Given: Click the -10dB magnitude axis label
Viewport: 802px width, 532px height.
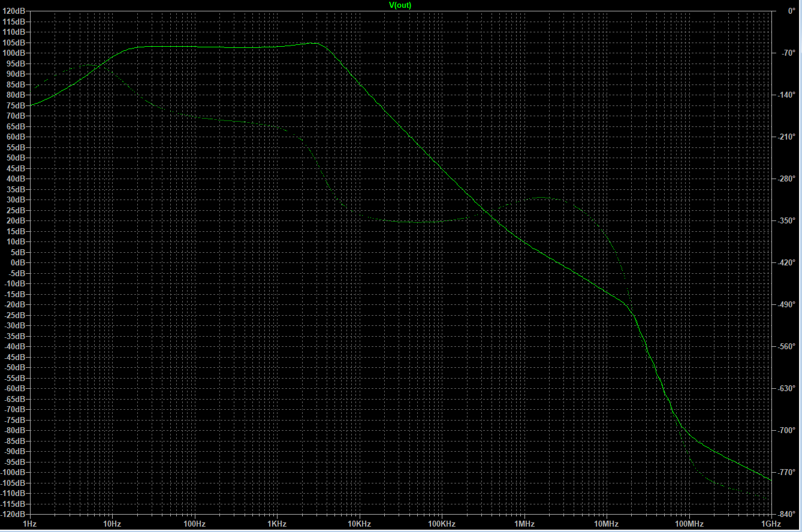Looking at the screenshot, I should click(15, 283).
